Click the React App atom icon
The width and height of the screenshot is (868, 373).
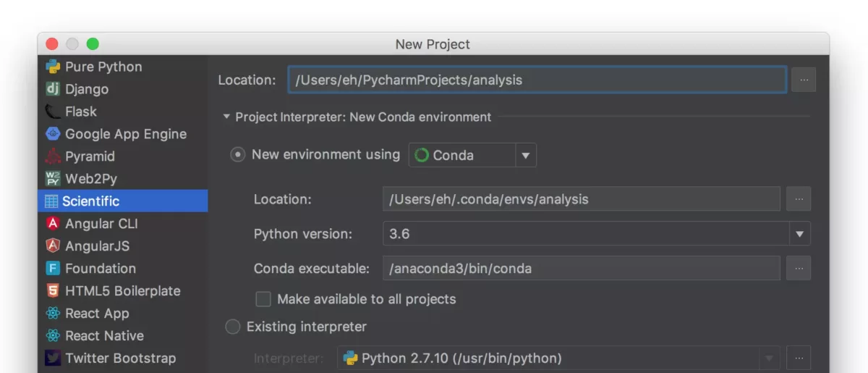click(x=53, y=314)
